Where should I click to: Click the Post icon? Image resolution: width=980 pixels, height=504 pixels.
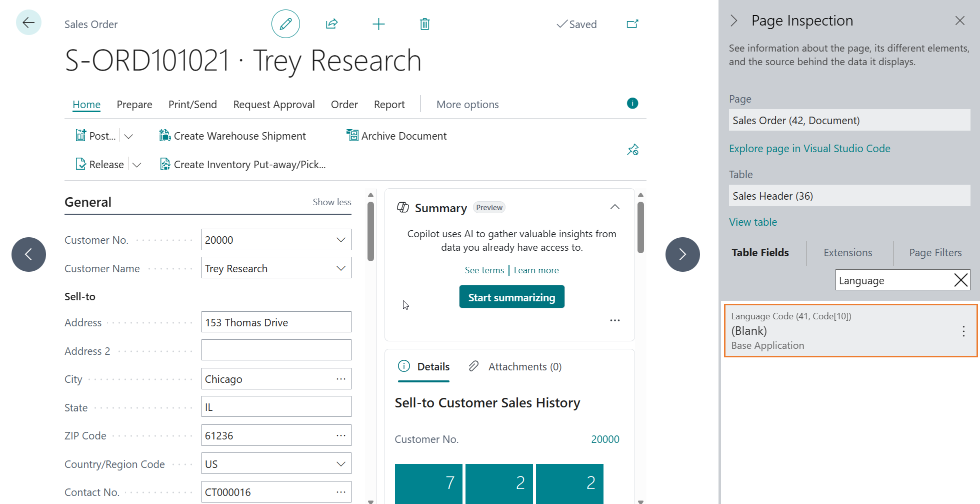[x=81, y=135]
